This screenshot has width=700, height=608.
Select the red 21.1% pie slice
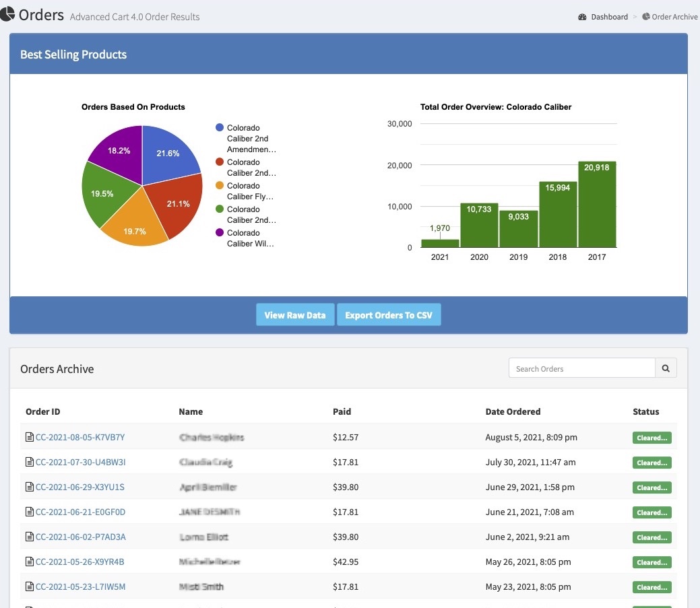[x=178, y=204]
